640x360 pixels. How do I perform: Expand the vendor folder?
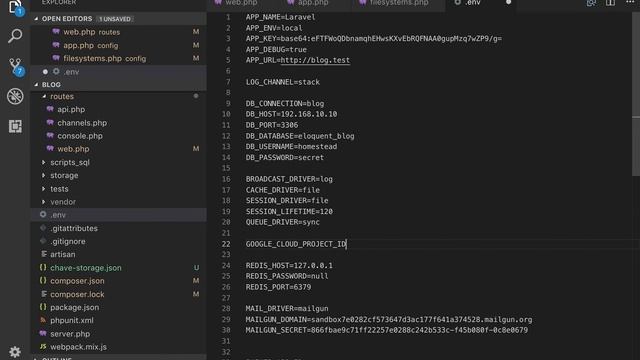point(44,202)
